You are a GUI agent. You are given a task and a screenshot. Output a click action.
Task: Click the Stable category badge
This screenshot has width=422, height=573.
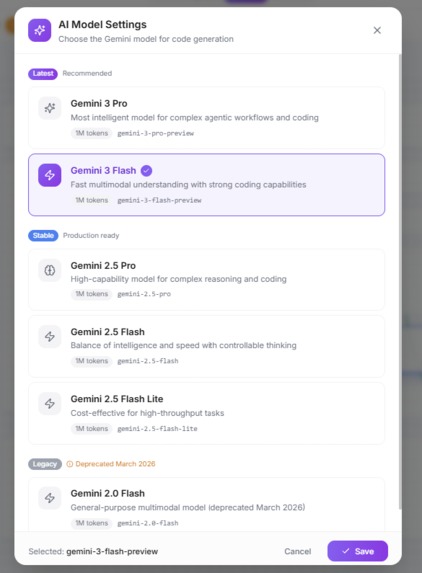[43, 236]
